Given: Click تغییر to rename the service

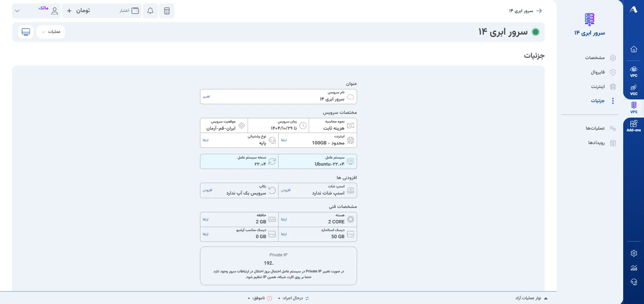Looking at the screenshot, I should 206,97.
